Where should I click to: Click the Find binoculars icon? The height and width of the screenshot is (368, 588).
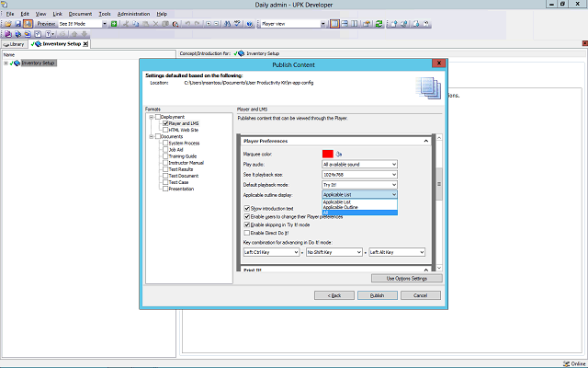click(227, 24)
